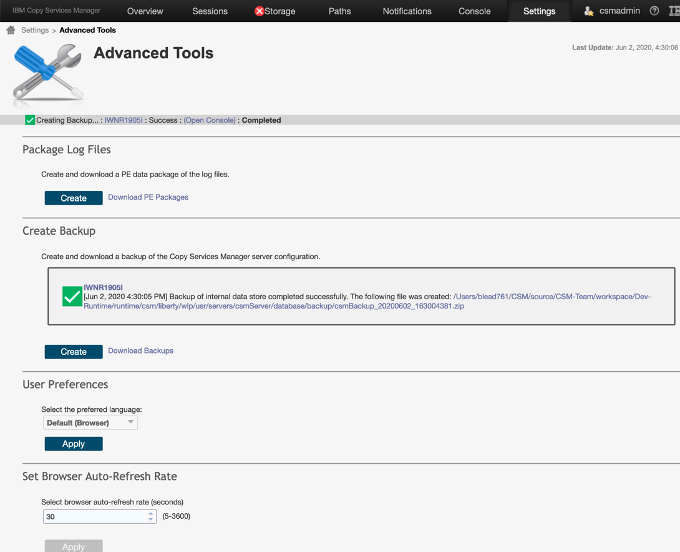This screenshot has width=680, height=552.
Task: Open the csmadmin user menu
Action: click(619, 11)
